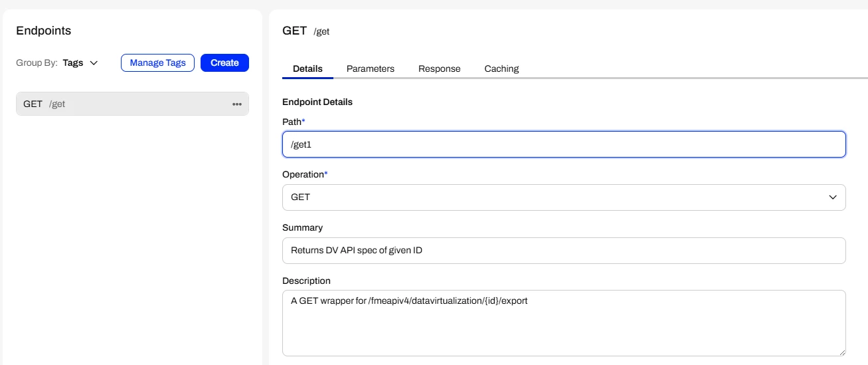The height and width of the screenshot is (365, 868).
Task: Open the GET /get endpoint ellipsis menu
Action: click(237, 104)
